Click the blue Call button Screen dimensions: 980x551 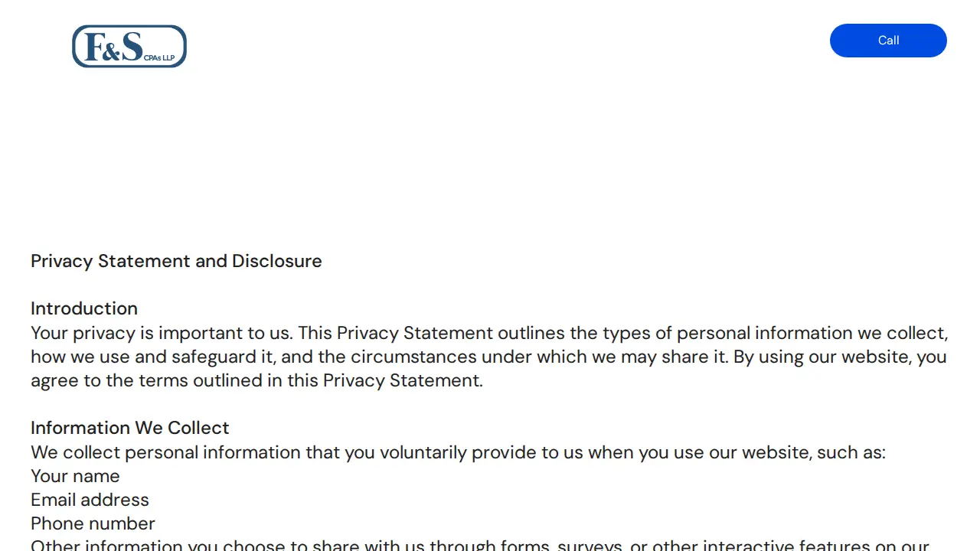[888, 41]
